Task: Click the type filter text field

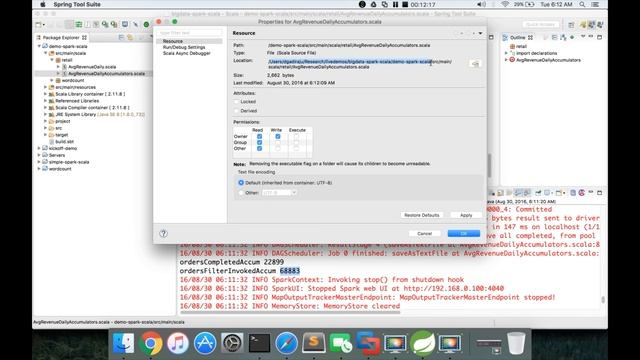Action: click(189, 33)
